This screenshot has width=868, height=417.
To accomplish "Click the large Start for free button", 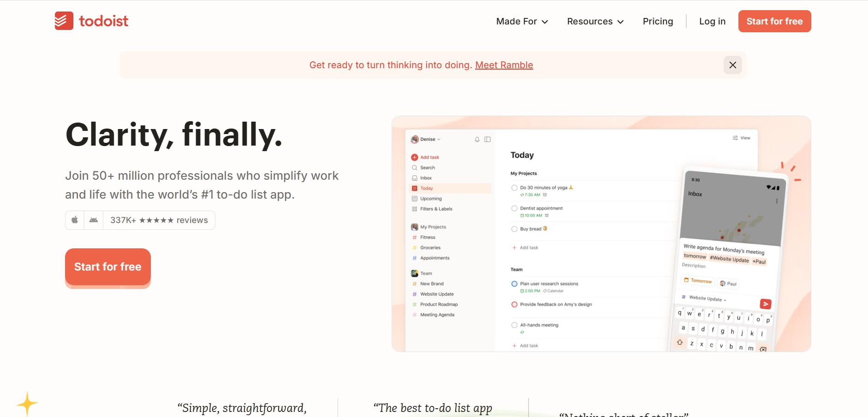I will point(108,267).
